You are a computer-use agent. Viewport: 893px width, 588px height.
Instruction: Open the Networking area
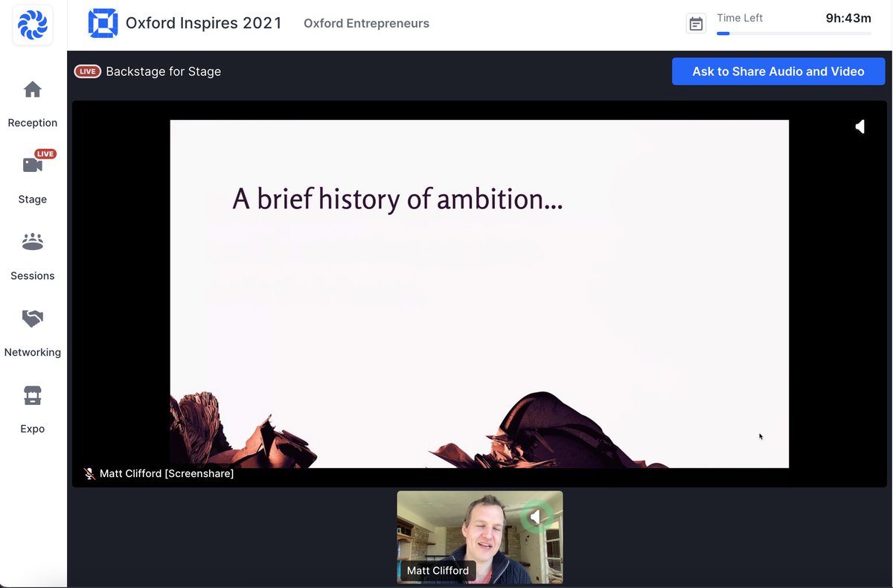pyautogui.click(x=32, y=332)
